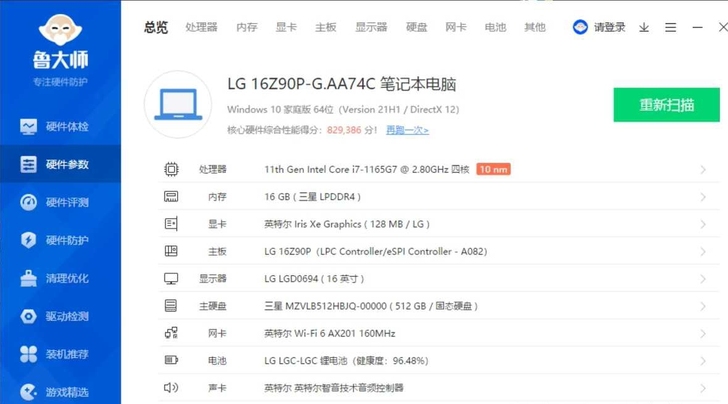Switch to 主板 tab
Image resolution: width=728 pixels, height=404 pixels.
[x=325, y=27]
